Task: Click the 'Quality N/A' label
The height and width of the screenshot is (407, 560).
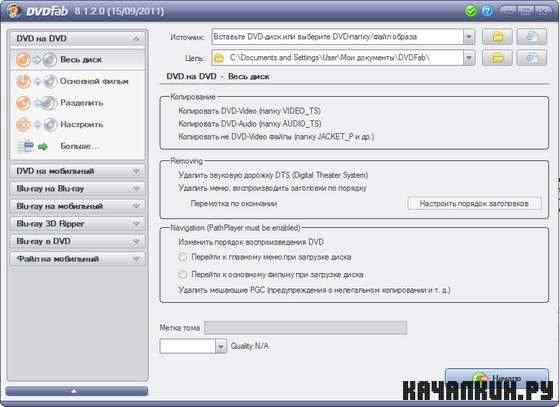Action: [x=250, y=346]
